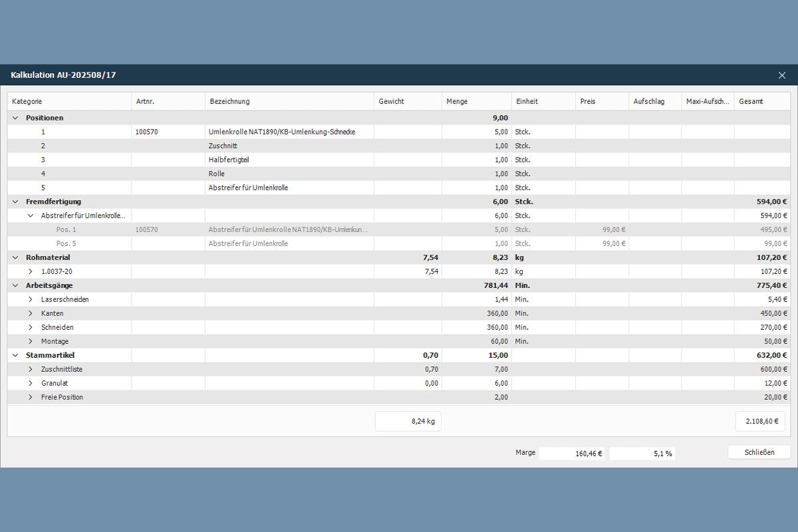Collapse the Arbeitsgänge section

[x=15, y=285]
